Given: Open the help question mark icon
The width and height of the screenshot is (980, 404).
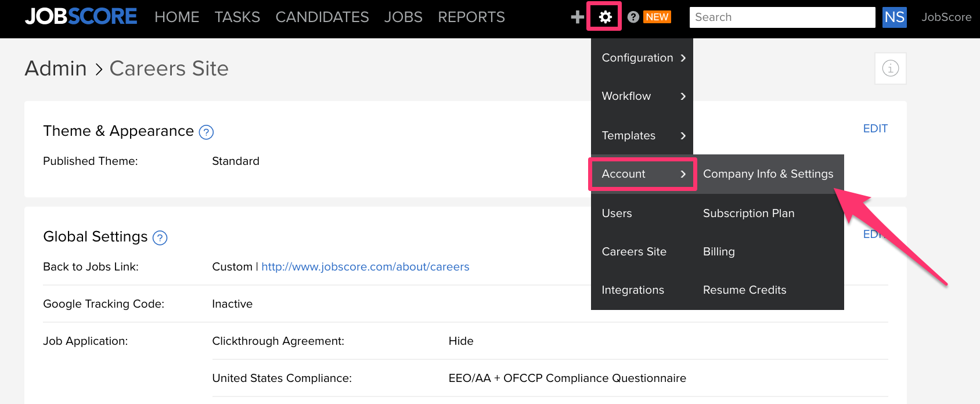Looking at the screenshot, I should click(633, 17).
